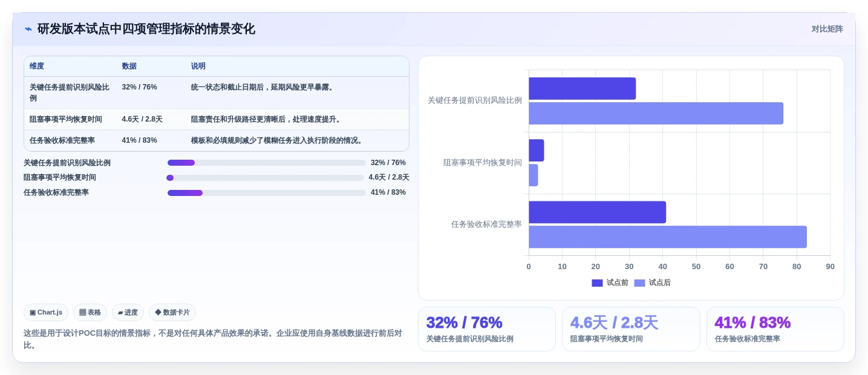
Task: Click 试点前 bar for 阻塞事项平均恢复时间
Action: 536,150
